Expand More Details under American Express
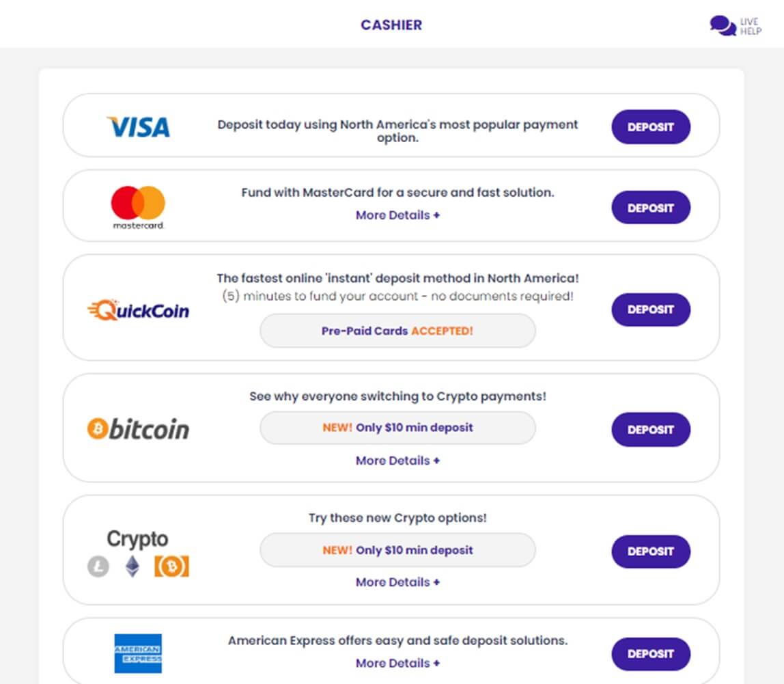 (x=397, y=663)
